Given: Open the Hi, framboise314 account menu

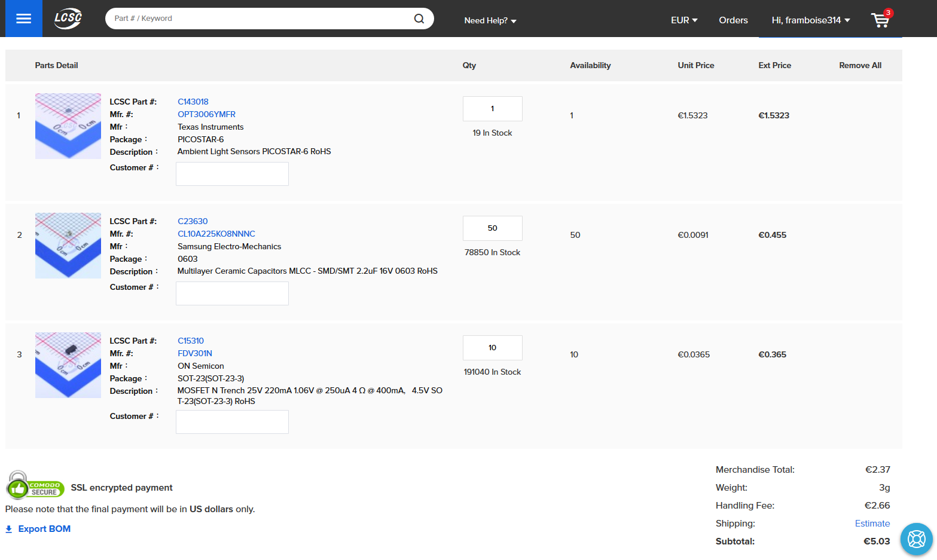Looking at the screenshot, I should [x=811, y=20].
